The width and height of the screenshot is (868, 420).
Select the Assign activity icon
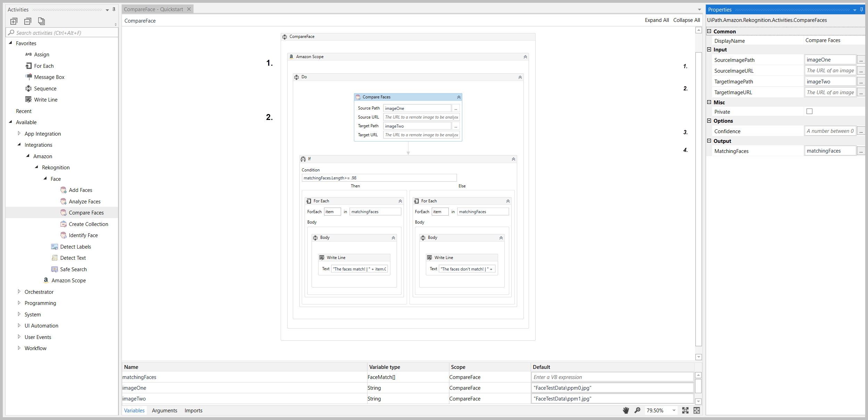[x=28, y=55]
